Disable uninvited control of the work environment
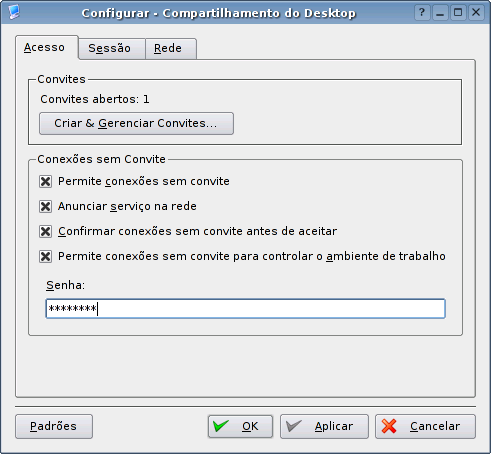Screen dimensions: 491x454 (45, 256)
